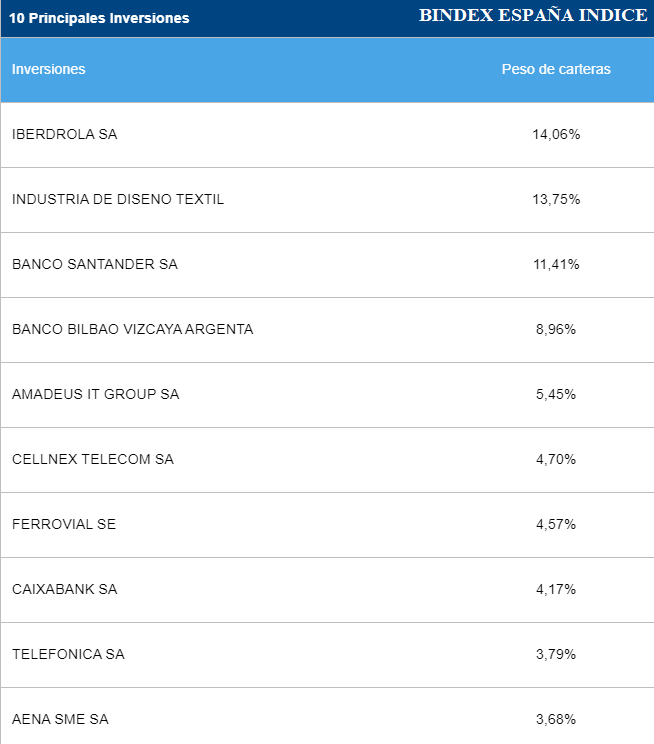The width and height of the screenshot is (654, 744).
Task: Open TELEFONICA SA holding
Action: point(68,654)
